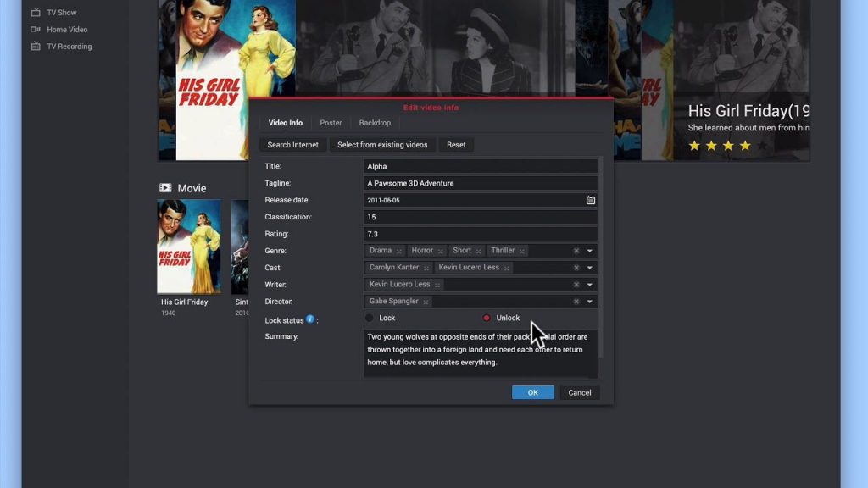Open the Home Video library
The width and height of the screenshot is (868, 488).
(x=67, y=30)
